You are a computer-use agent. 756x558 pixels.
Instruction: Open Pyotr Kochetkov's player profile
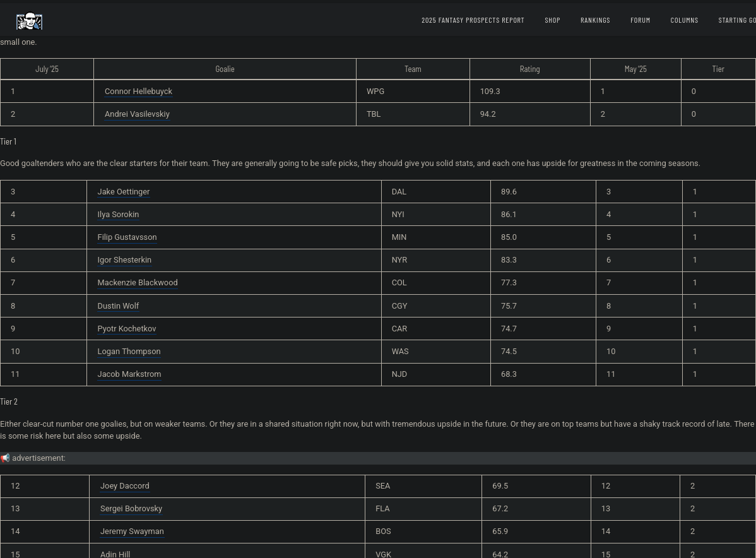127,328
